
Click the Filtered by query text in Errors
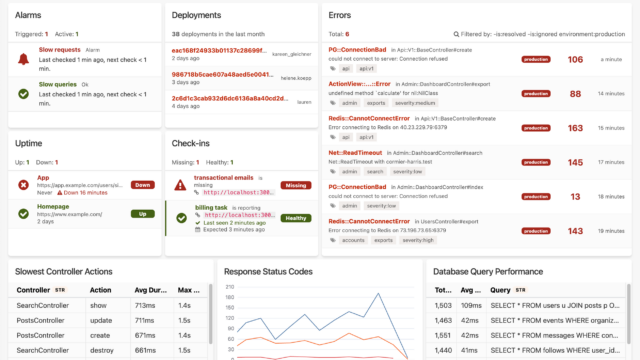click(543, 34)
